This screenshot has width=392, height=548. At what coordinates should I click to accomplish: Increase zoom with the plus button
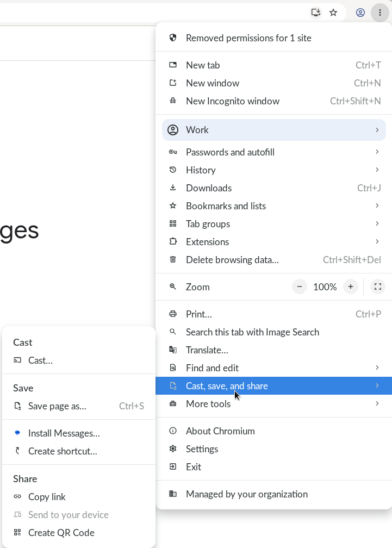coord(351,287)
